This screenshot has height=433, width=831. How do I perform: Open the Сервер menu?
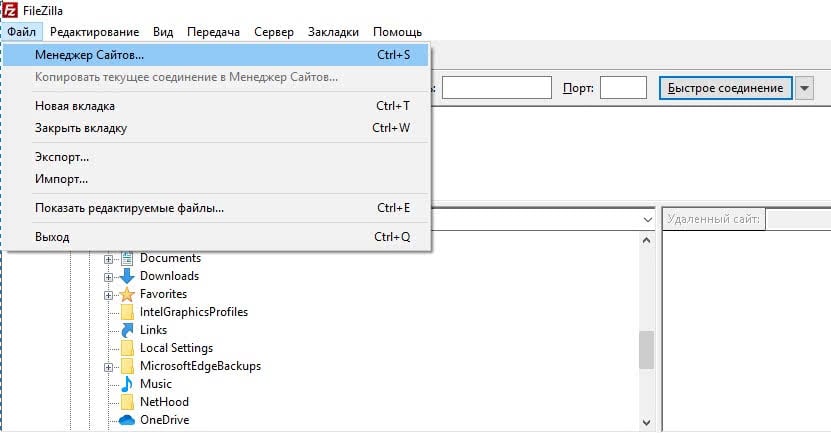click(273, 32)
